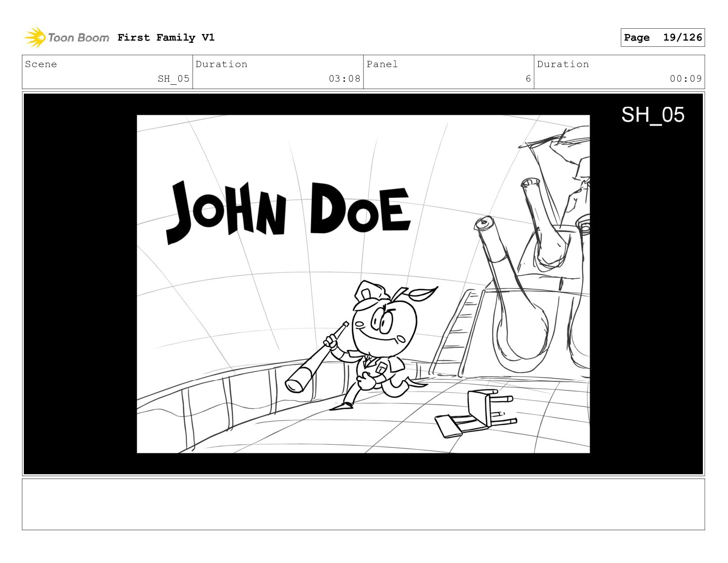Click the panel duration value '00:09'
The height and width of the screenshot is (563, 728).
686,79
